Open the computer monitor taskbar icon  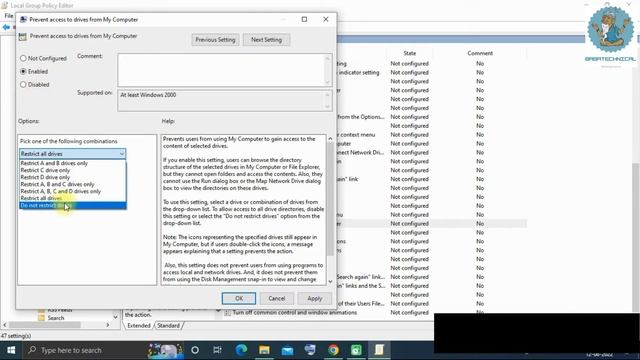coord(310,350)
